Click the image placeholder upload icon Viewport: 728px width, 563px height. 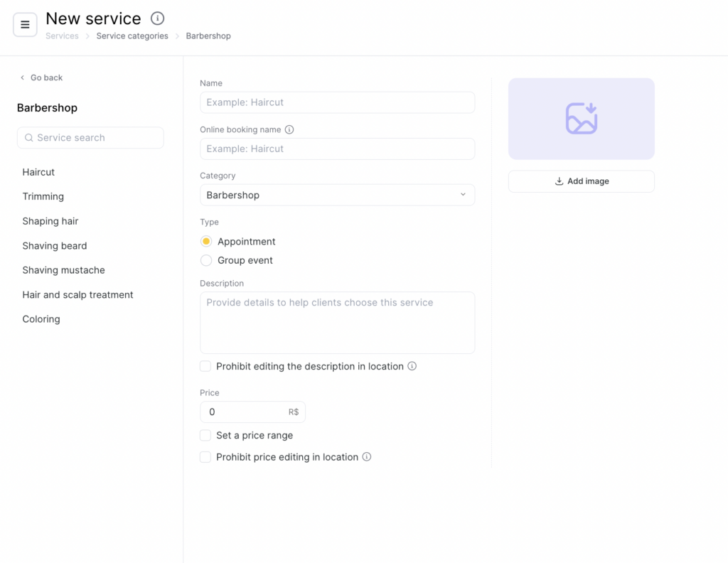[x=581, y=119]
